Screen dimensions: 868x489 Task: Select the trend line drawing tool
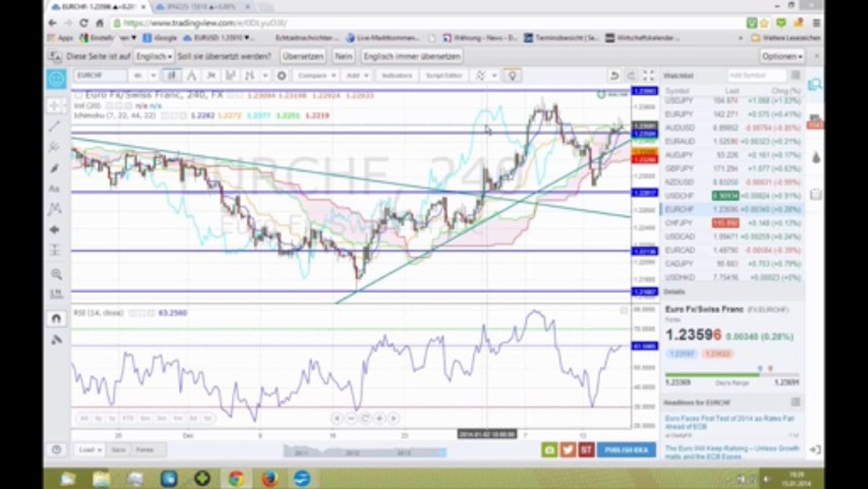pos(56,126)
